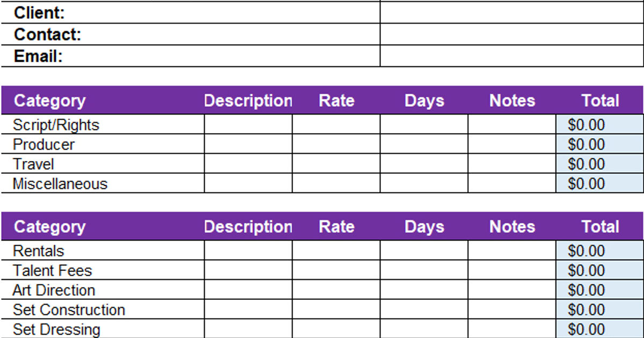Screen dimensions: 644x338
Task: Select the Travel row Days cell
Action: pos(424,164)
